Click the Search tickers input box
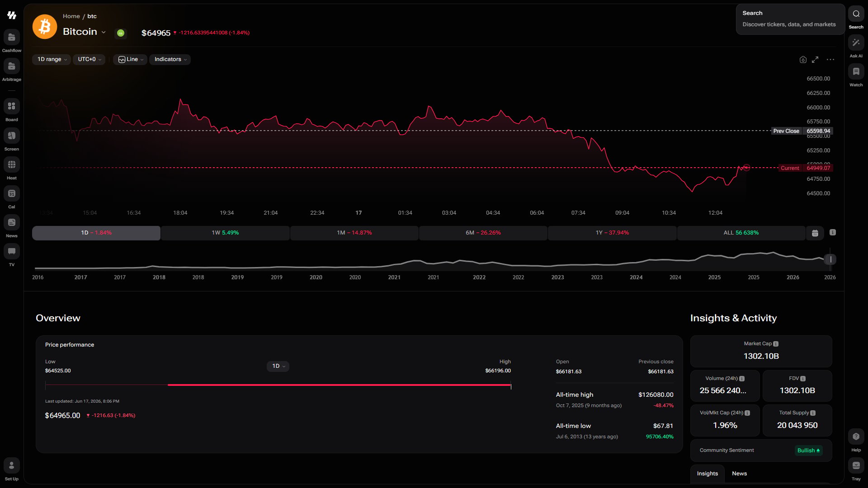The width and height of the screenshot is (868, 488). [x=790, y=19]
